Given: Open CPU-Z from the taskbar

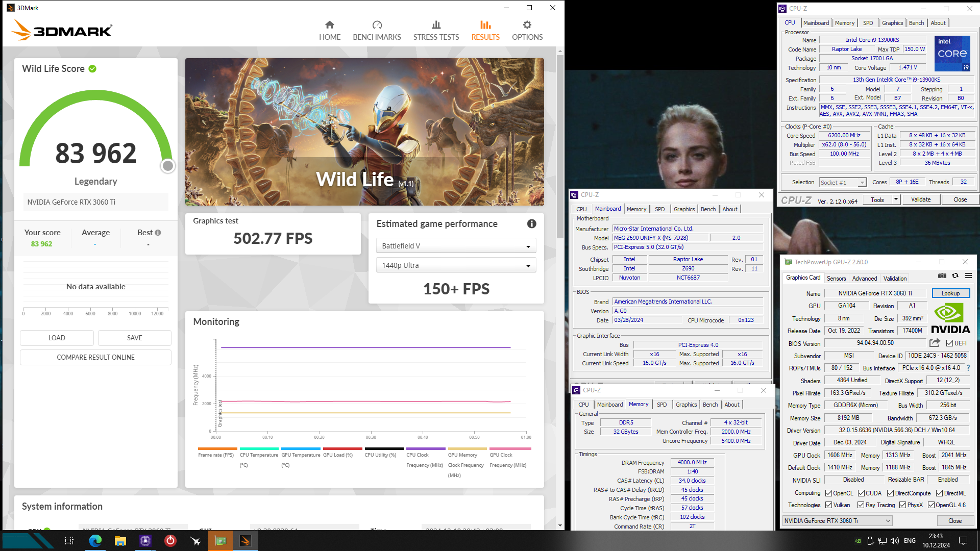Looking at the screenshot, I should [x=145, y=541].
